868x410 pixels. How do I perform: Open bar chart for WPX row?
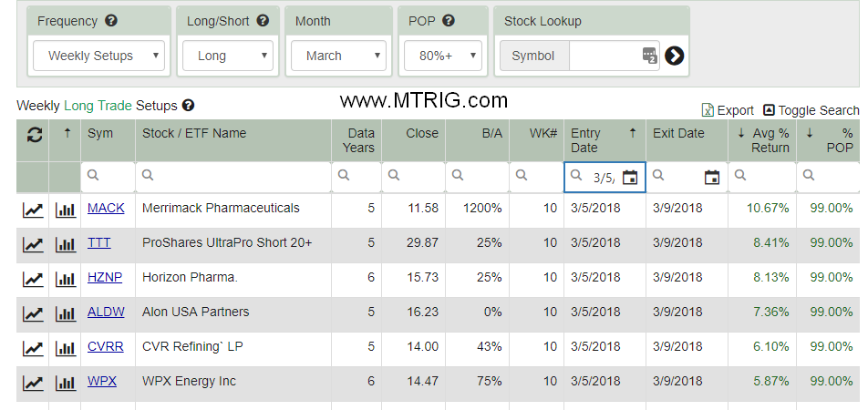point(66,383)
